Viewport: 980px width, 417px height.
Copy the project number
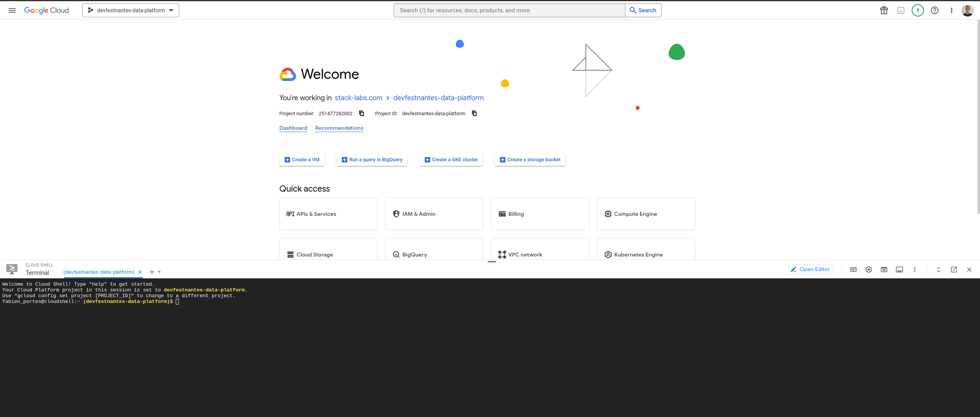tap(361, 113)
